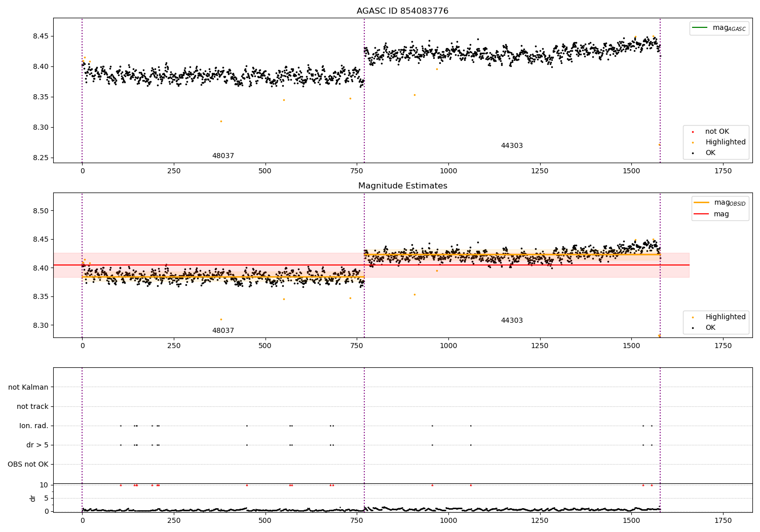Click x-axis tick 750 in the Magnitude Estimates plot

point(357,346)
